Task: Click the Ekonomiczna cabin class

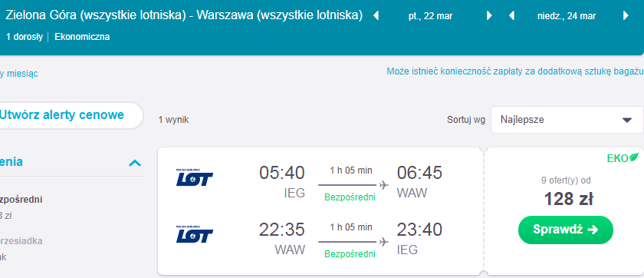Action: (x=82, y=37)
